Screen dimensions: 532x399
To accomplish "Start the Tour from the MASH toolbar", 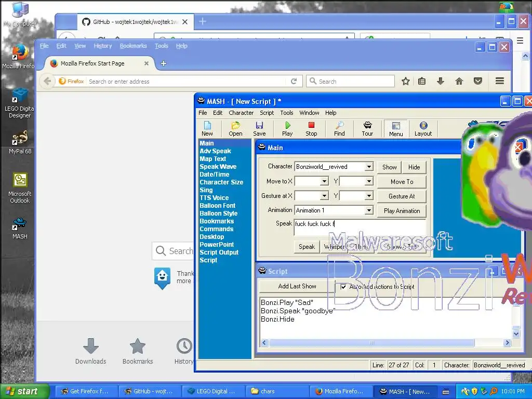I will click(x=367, y=129).
